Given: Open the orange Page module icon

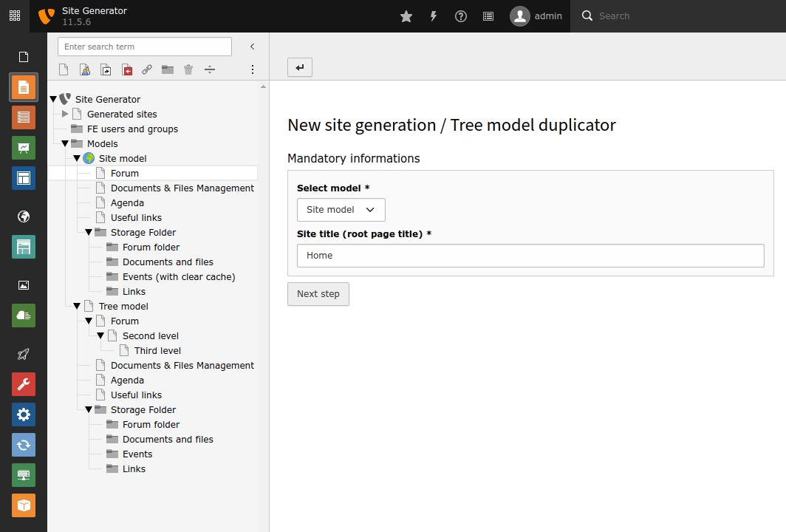Looking at the screenshot, I should [24, 87].
